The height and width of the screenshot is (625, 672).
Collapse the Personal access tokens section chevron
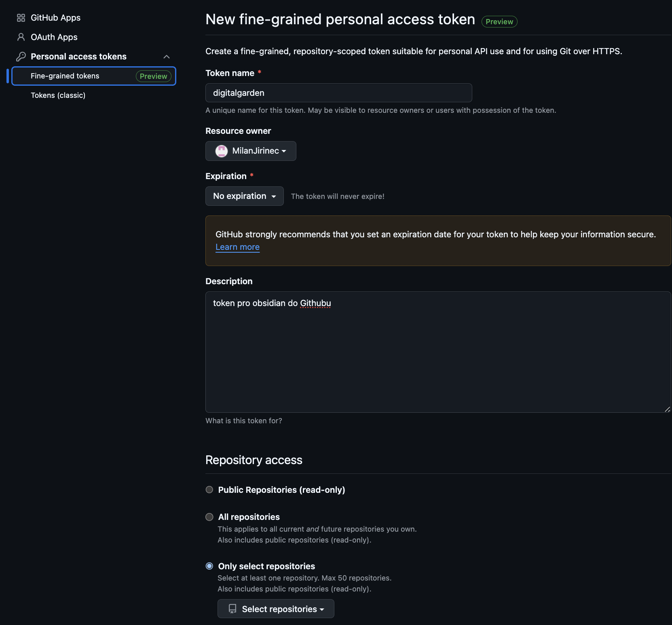(167, 57)
